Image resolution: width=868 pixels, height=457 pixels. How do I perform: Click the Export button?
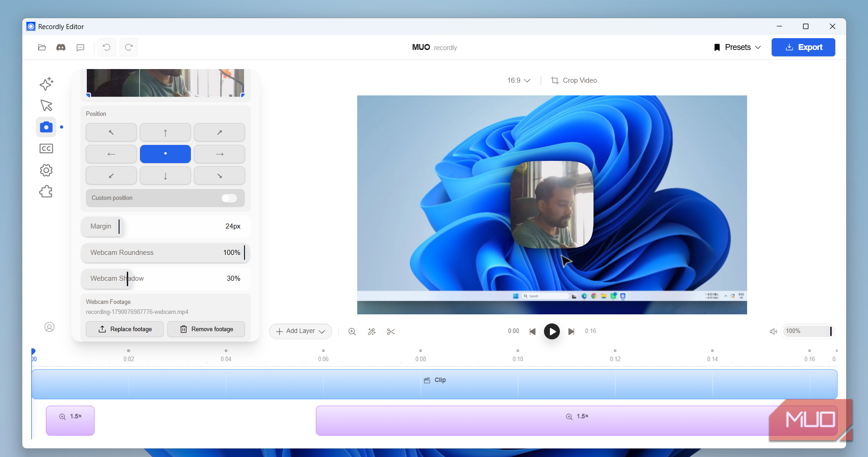pyautogui.click(x=803, y=47)
